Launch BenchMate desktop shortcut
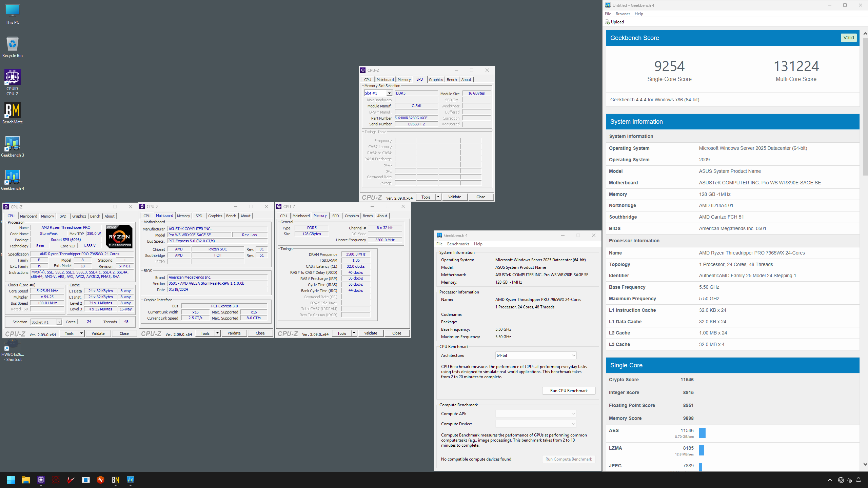868x488 pixels. (x=13, y=113)
